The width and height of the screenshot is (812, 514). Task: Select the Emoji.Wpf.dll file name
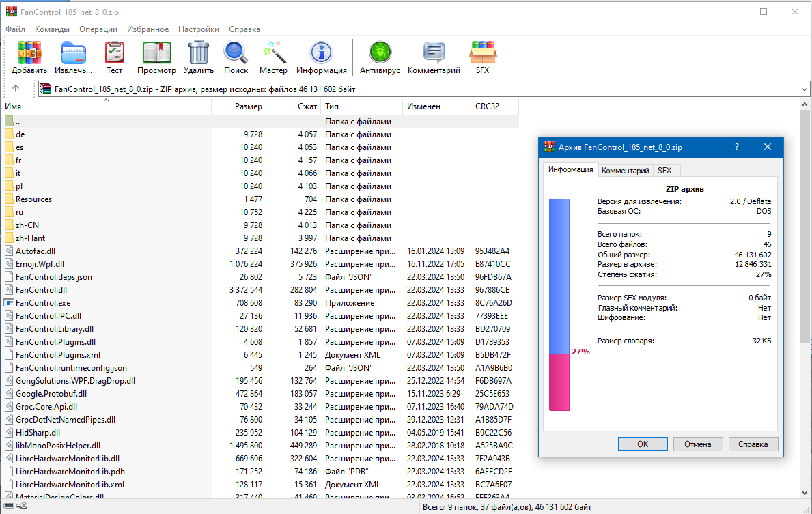[x=40, y=264]
